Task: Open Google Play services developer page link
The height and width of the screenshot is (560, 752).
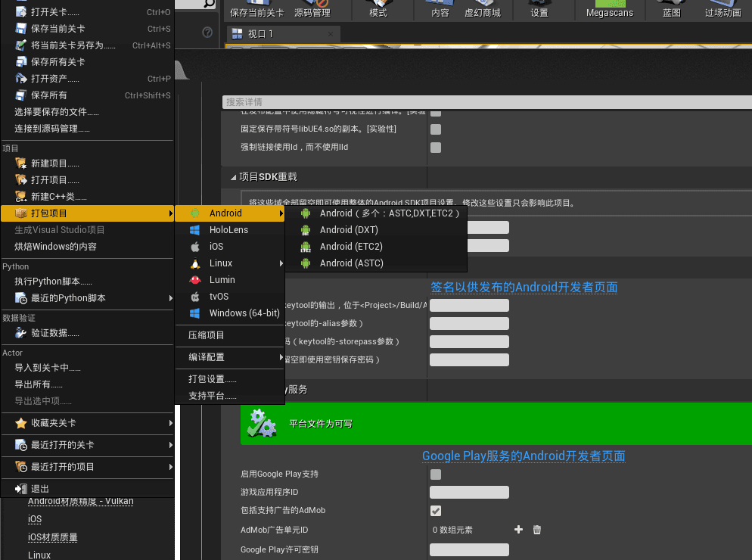Action: 524,456
